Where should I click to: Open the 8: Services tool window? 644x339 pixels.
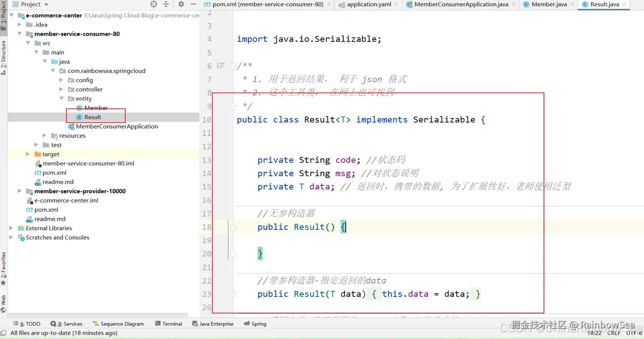point(66,324)
